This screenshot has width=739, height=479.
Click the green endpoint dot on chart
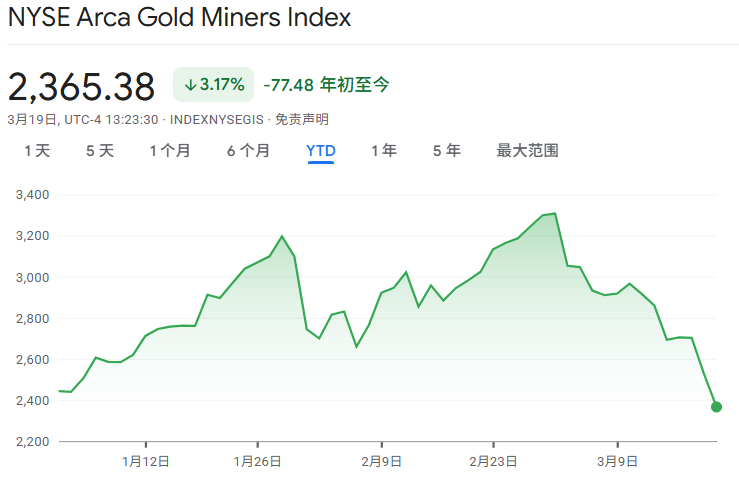(716, 406)
